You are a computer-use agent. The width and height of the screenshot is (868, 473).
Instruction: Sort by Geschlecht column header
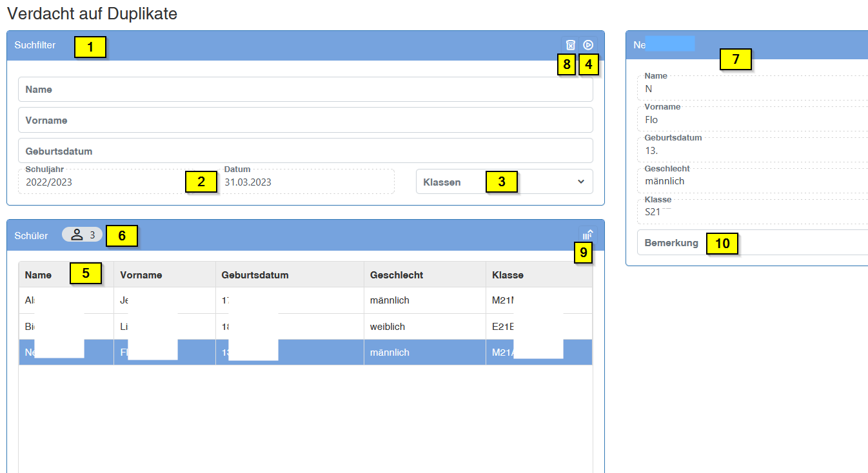tap(397, 275)
